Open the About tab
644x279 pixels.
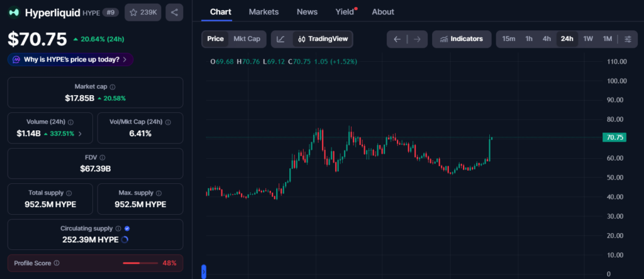pos(383,12)
